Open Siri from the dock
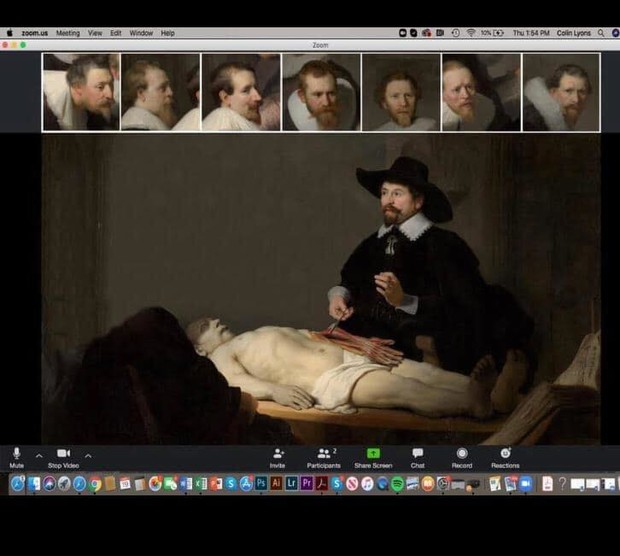620x556 pixels. tap(49, 484)
